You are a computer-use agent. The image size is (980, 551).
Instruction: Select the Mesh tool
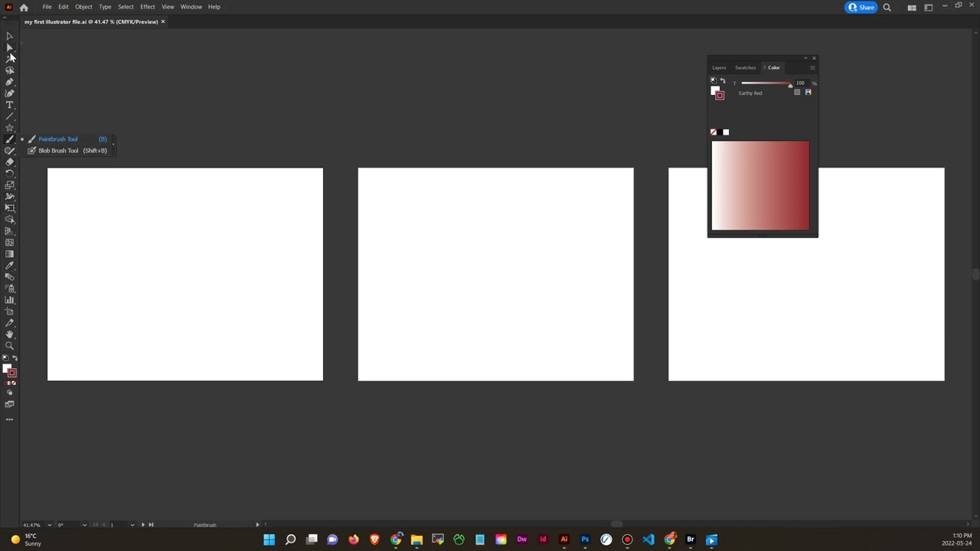coord(9,243)
